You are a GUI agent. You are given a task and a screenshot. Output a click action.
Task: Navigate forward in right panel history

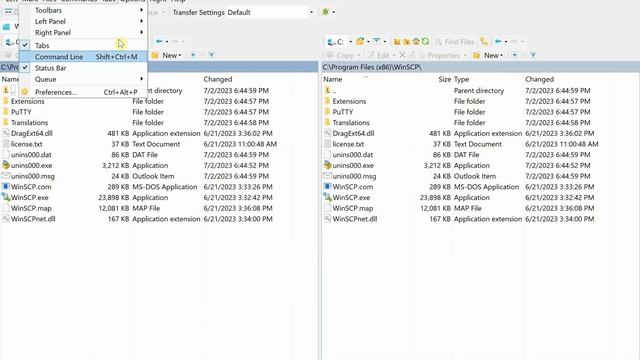[514, 42]
